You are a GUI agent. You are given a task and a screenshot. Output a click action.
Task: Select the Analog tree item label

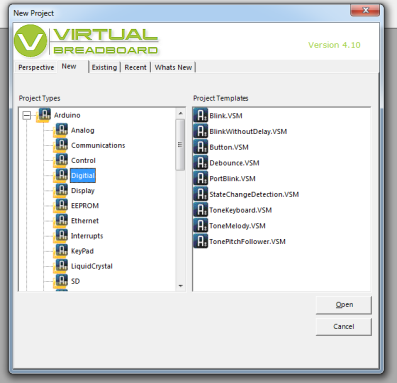coord(83,130)
